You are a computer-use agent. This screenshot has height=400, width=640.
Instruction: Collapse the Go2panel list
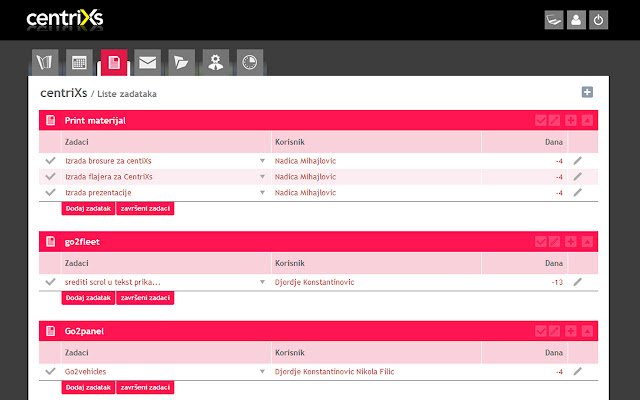click(x=587, y=331)
